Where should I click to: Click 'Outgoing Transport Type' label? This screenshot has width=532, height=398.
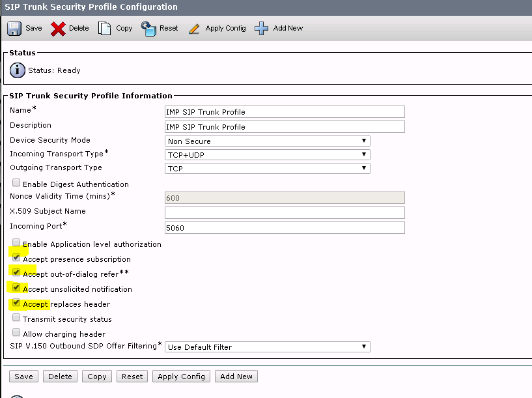(x=55, y=167)
